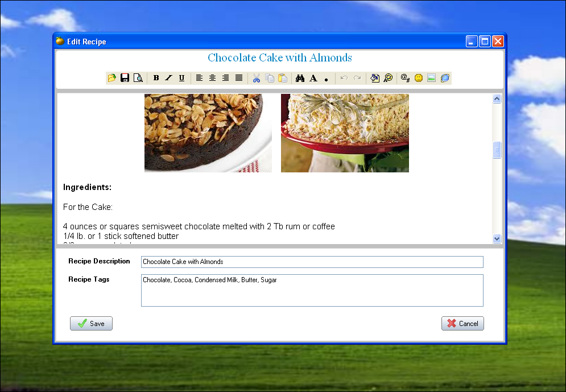Center align the text
This screenshot has width=566, height=392.
coord(212,78)
